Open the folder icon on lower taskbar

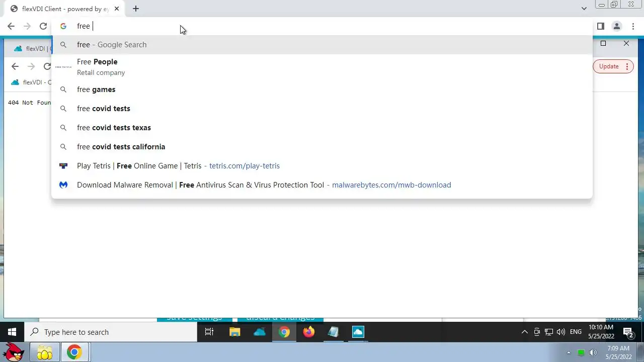[x=45, y=352]
